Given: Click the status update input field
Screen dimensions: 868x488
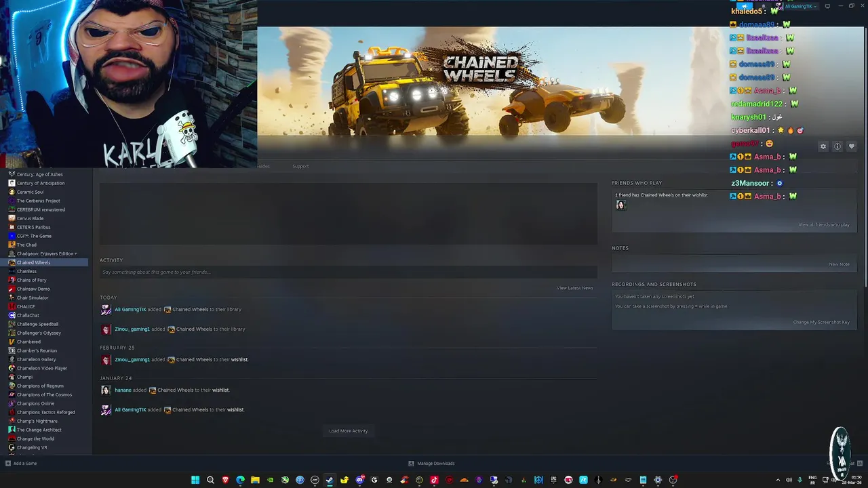Looking at the screenshot, I should point(349,272).
